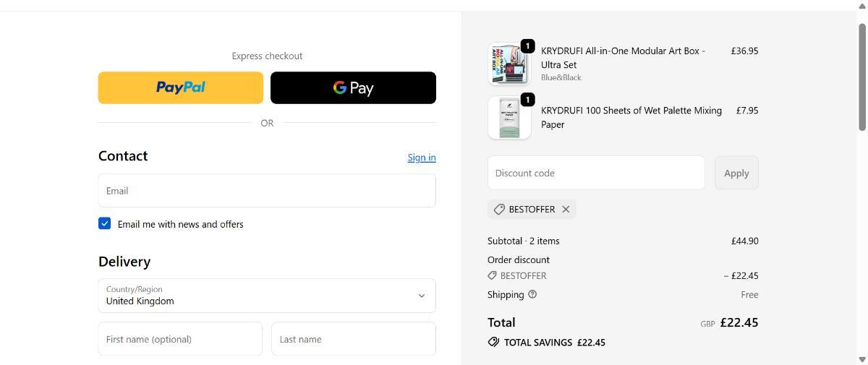Open the Wet Palette Paper thumbnail
The height and width of the screenshot is (365, 868).
(x=509, y=118)
